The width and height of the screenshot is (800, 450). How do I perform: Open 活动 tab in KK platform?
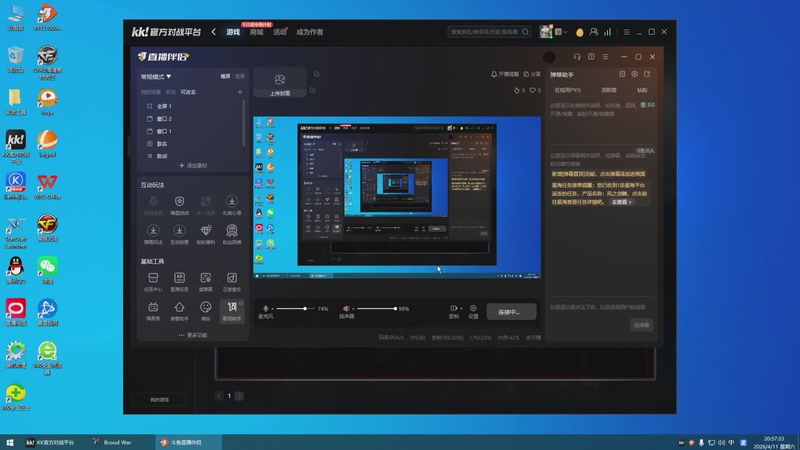280,32
